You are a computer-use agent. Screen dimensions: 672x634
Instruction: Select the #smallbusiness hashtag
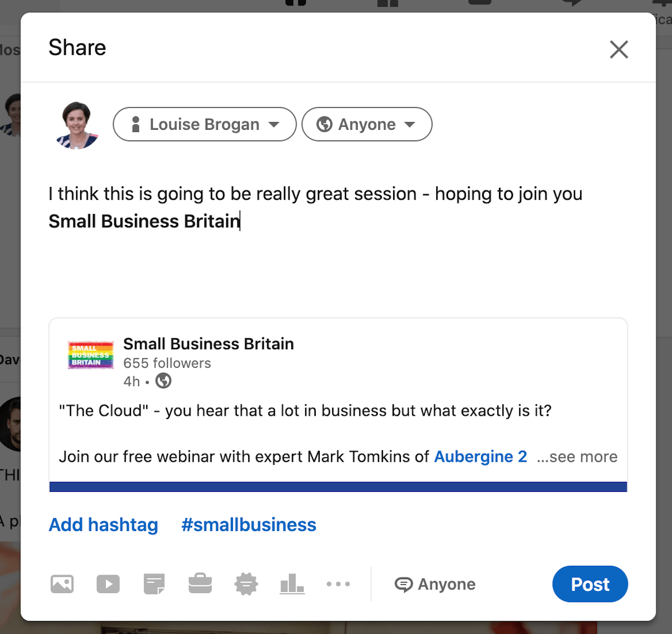coord(249,525)
